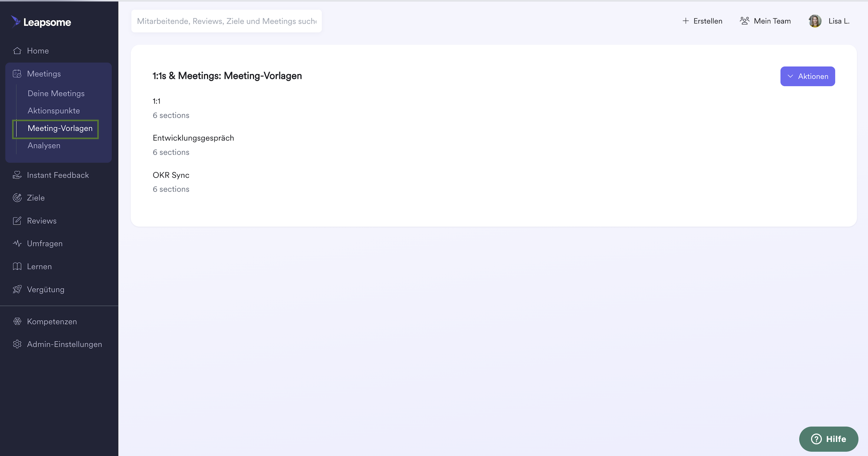Open Aktionspunkte submenu item
Screen dimensions: 868x456
coord(54,111)
